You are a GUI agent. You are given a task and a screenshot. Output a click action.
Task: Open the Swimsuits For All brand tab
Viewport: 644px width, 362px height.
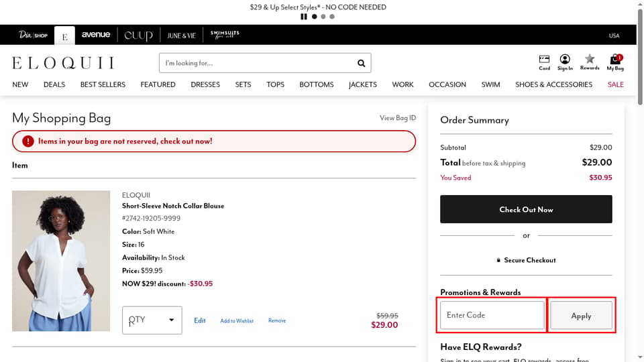[x=225, y=34]
